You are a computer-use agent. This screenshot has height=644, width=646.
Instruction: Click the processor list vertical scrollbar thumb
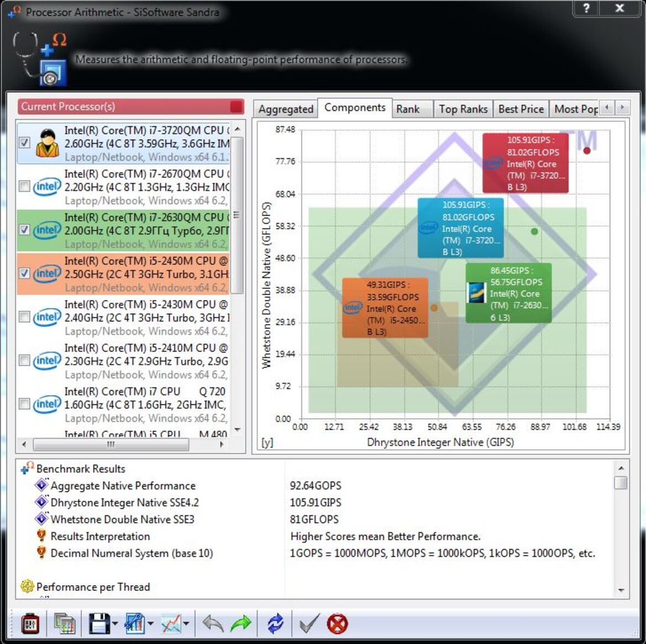coord(237,215)
